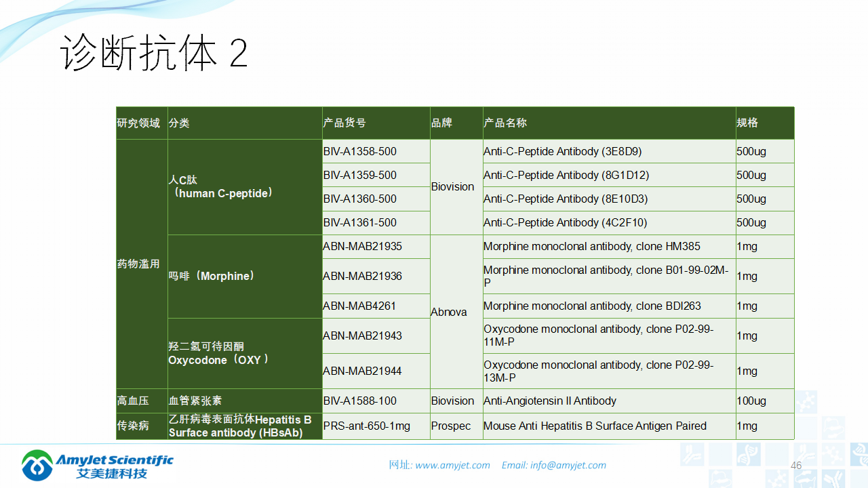Click the dark DNA icon at far right
The image size is (868, 488).
[861, 454]
